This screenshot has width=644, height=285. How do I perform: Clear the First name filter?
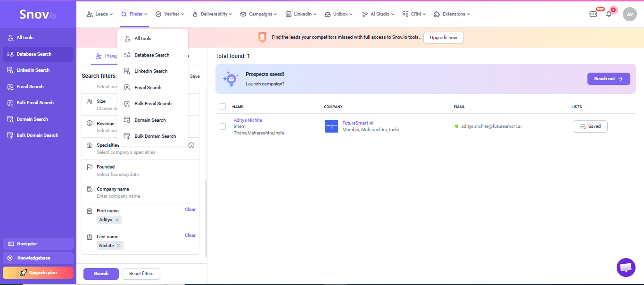point(190,210)
